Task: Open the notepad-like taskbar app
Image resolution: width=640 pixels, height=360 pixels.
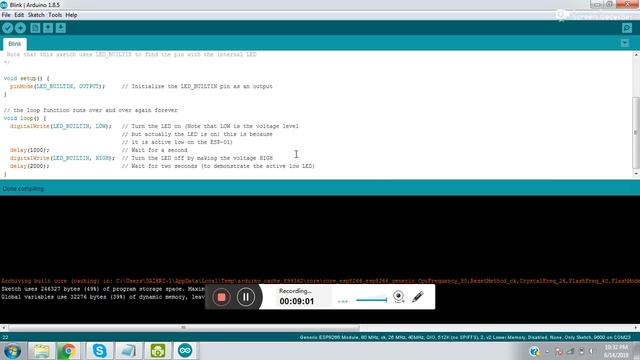Action: [129, 351]
